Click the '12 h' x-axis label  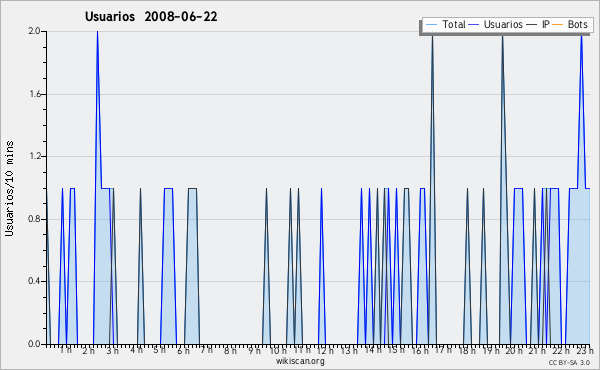pyautogui.click(x=325, y=350)
